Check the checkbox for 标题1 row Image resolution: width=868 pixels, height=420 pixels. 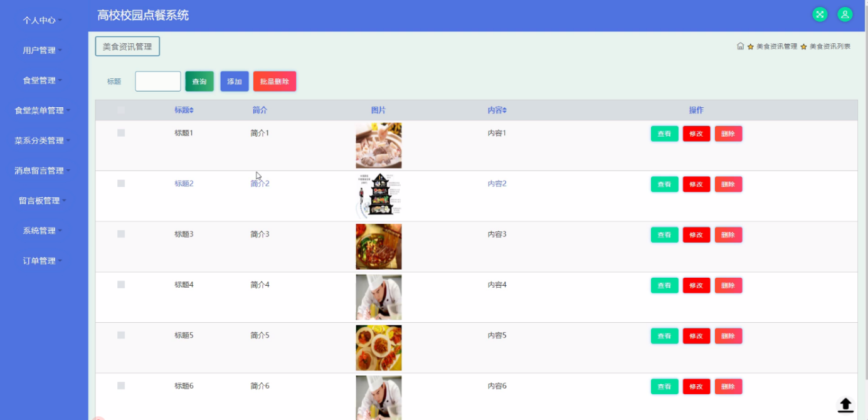(121, 133)
